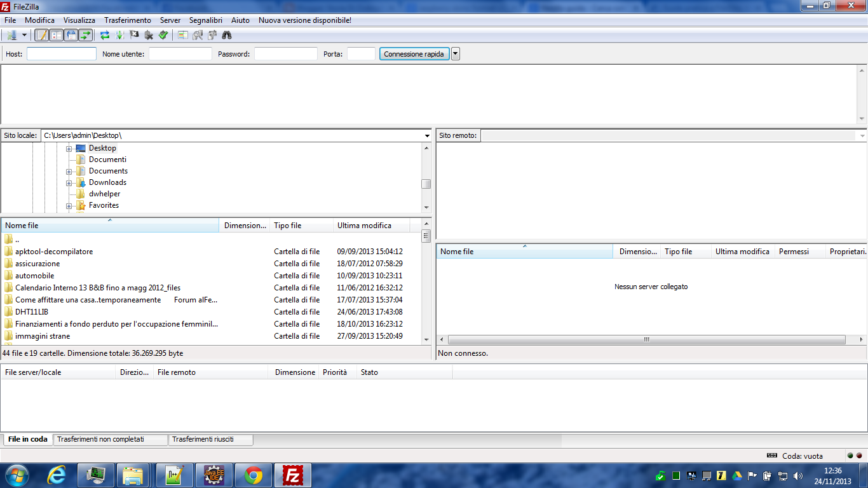The height and width of the screenshot is (488, 868).
Task: Click the binoculars file search icon
Action: click(x=227, y=35)
